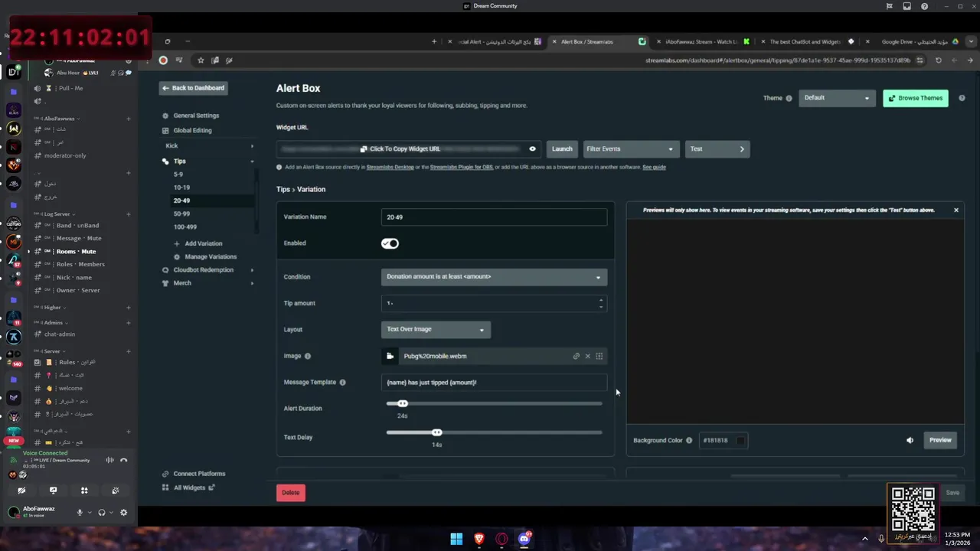Viewport: 980px width, 551px height.
Task: Click the link icon in the Image field
Action: point(577,356)
